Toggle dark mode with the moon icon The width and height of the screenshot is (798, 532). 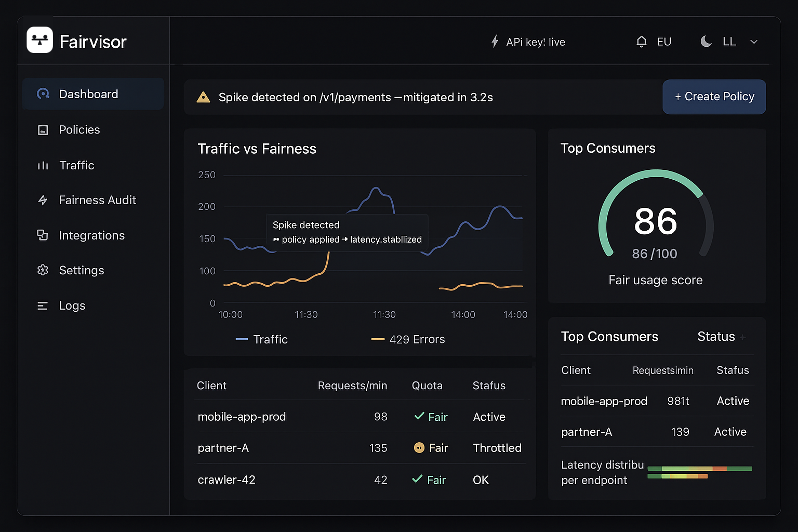[706, 42]
